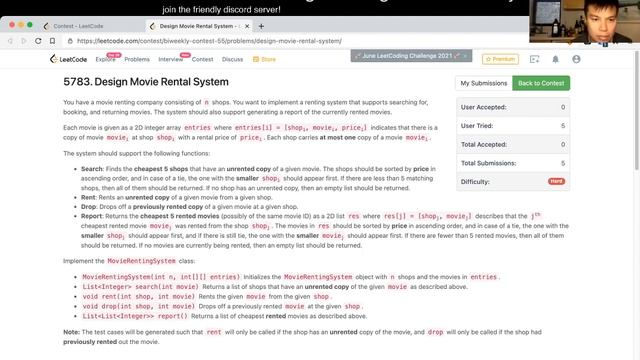The height and width of the screenshot is (360, 640).
Task: Open the playground terminal icon in navbar
Action: coord(534,59)
